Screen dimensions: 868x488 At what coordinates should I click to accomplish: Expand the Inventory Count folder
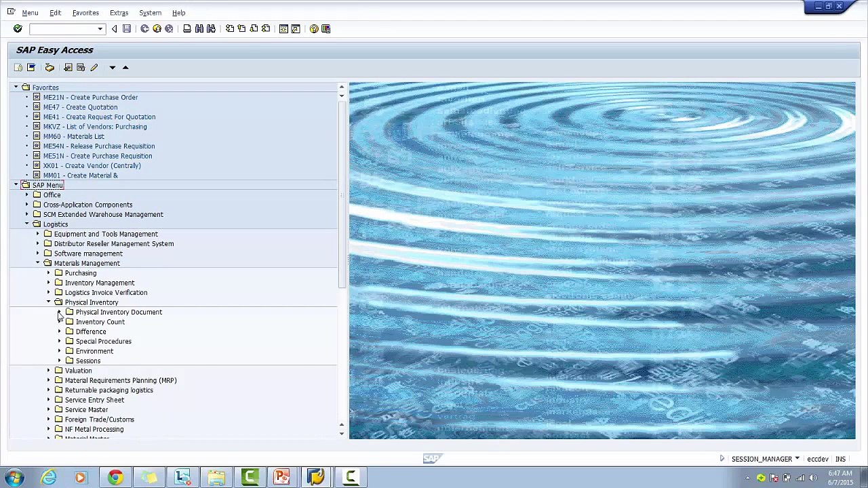click(60, 322)
